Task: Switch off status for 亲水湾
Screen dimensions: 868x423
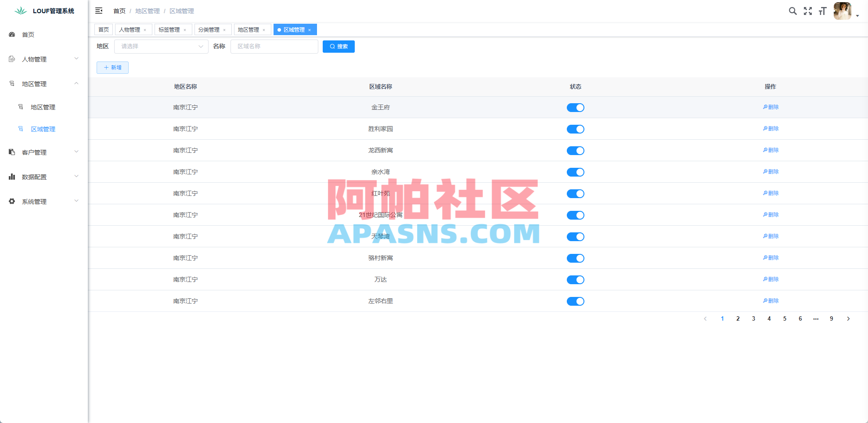Action: pyautogui.click(x=576, y=172)
